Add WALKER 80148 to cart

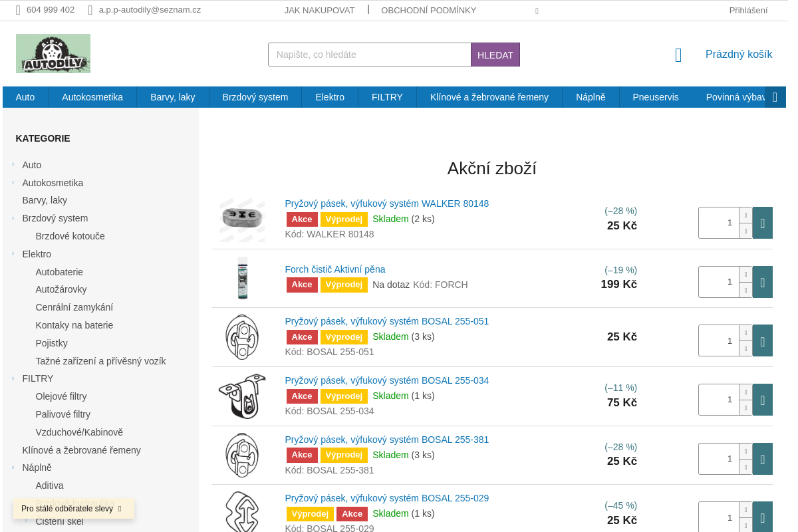pyautogui.click(x=762, y=223)
